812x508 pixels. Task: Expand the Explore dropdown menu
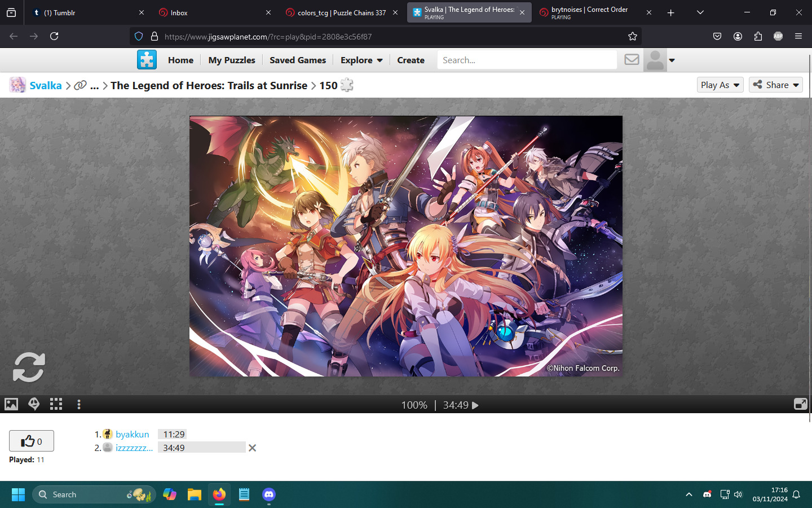click(x=361, y=60)
